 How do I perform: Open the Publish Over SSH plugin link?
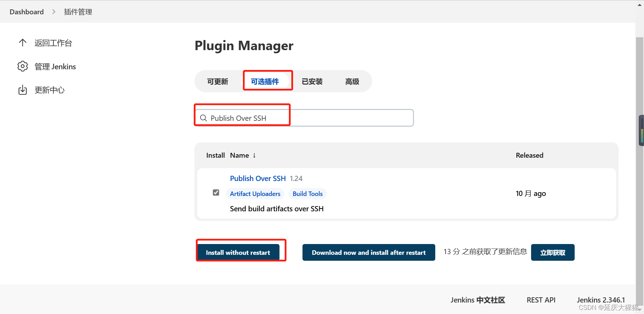coord(258,179)
